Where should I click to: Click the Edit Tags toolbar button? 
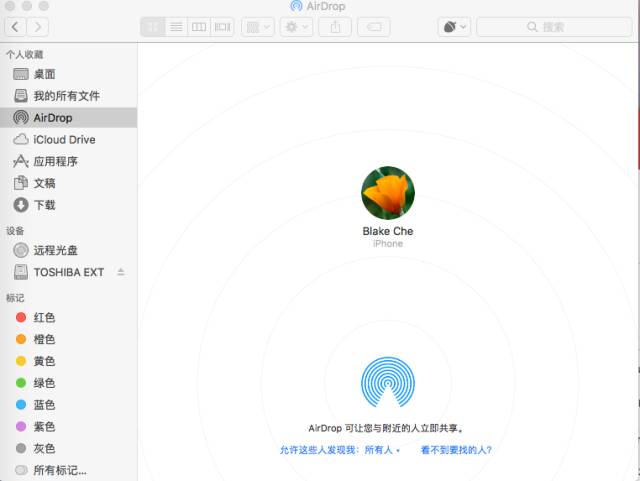[373, 27]
